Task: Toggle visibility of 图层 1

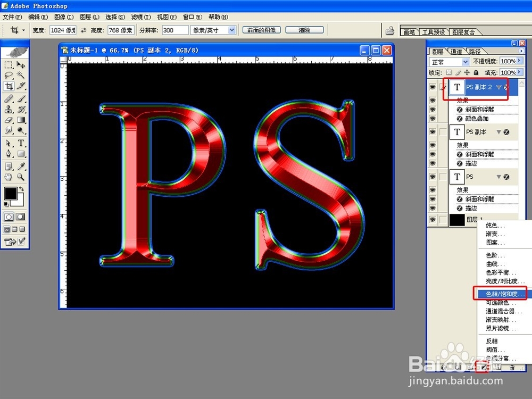Action: click(x=433, y=219)
